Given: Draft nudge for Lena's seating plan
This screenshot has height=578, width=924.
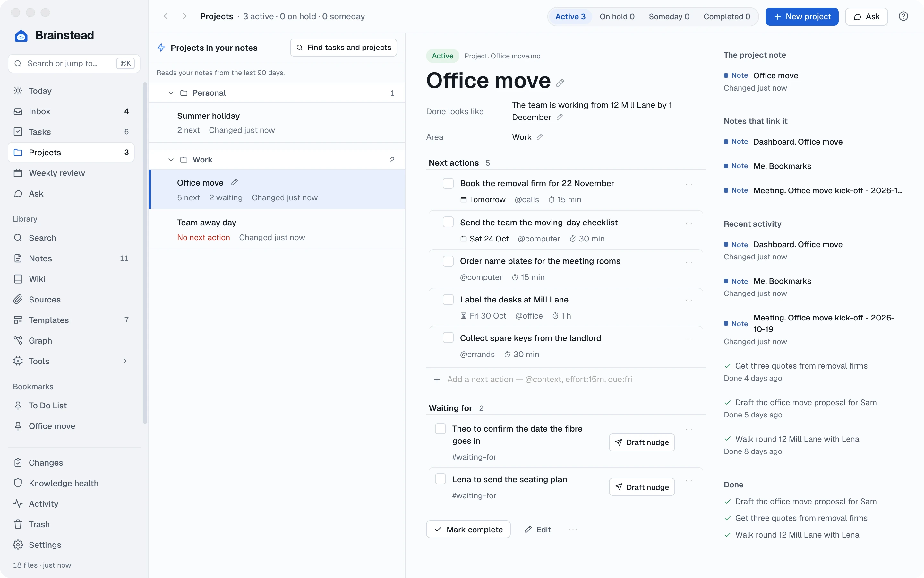Looking at the screenshot, I should 641,487.
